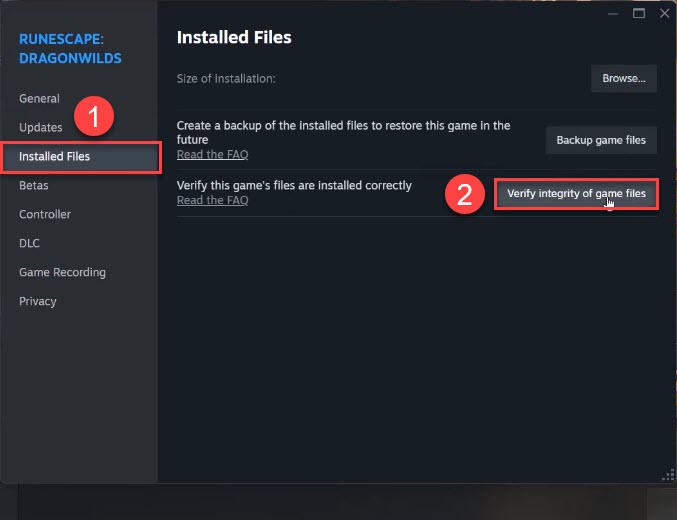Screen dimensions: 677x520
Task: Switch to the Updates section
Action: [41, 128]
